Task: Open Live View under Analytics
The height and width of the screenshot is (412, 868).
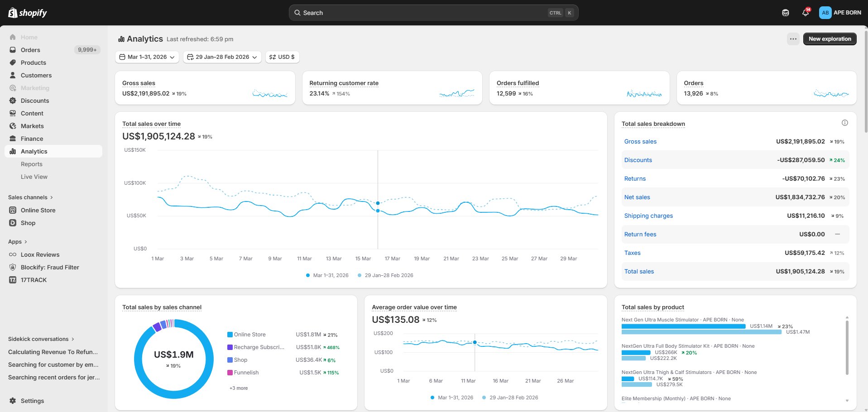Action: [53, 177]
